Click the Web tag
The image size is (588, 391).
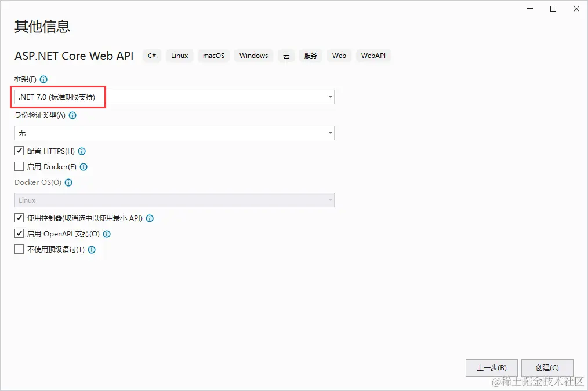tap(339, 56)
